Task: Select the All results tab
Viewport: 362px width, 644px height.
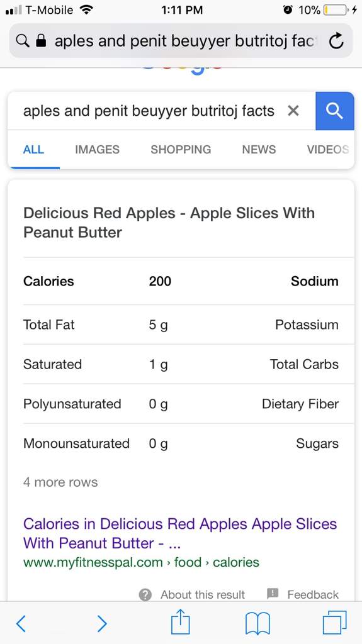Action: pyautogui.click(x=34, y=150)
